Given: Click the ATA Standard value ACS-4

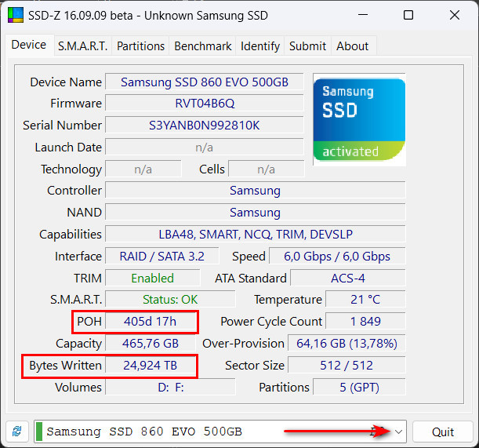Looking at the screenshot, I should [348, 278].
